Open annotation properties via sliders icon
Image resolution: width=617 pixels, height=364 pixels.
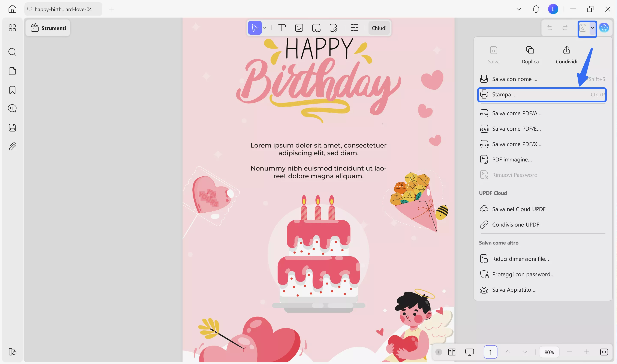[354, 28]
